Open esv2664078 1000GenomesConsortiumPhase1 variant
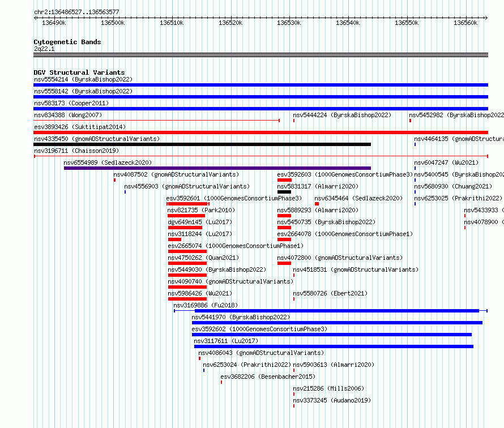Image resolution: width=504 pixels, height=428 pixels. [x=345, y=234]
